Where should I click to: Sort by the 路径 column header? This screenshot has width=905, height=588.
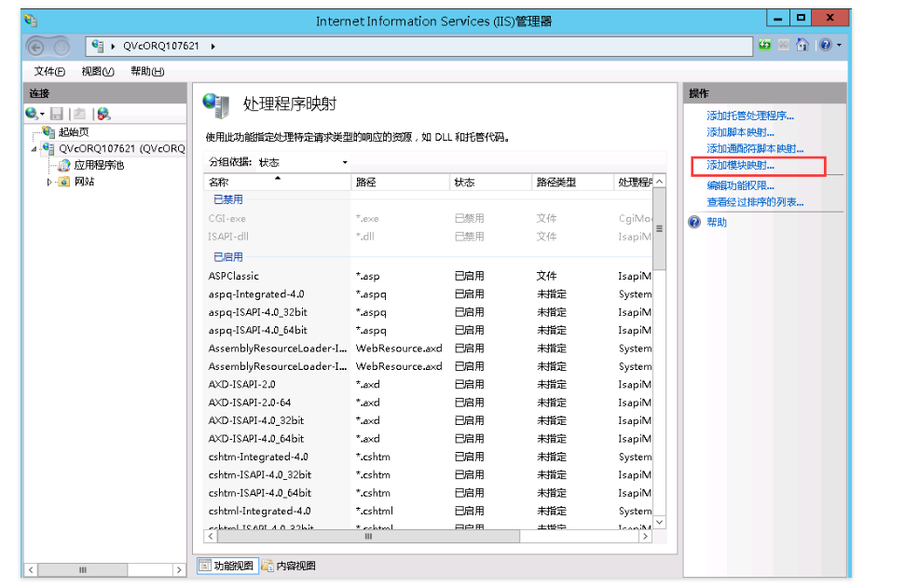click(x=400, y=183)
